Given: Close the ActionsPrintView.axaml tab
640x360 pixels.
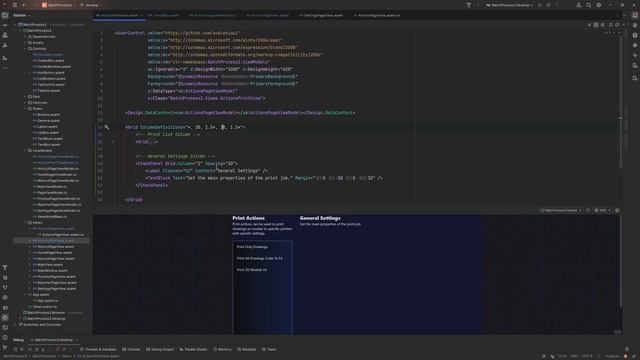Looking at the screenshot, I should coord(141,15).
